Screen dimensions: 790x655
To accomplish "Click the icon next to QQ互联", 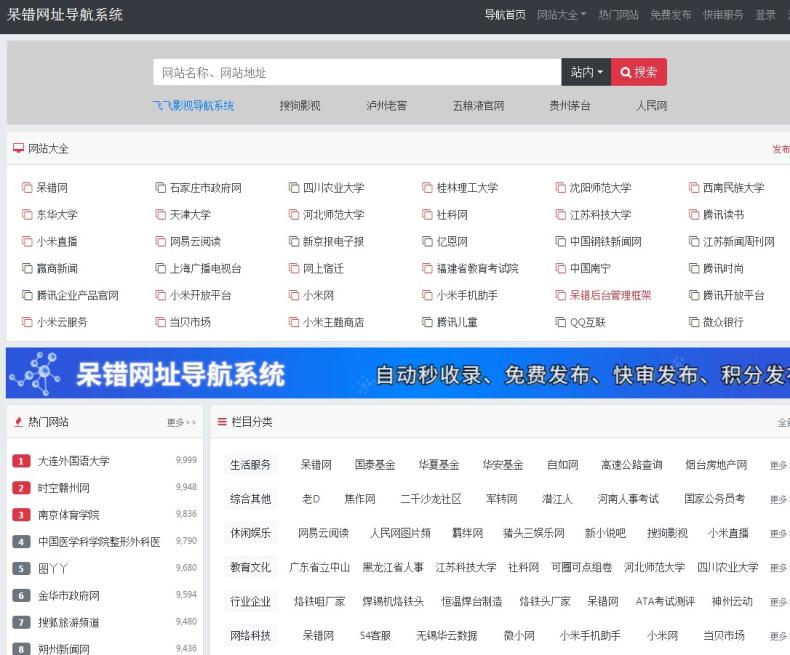I will pos(560,322).
